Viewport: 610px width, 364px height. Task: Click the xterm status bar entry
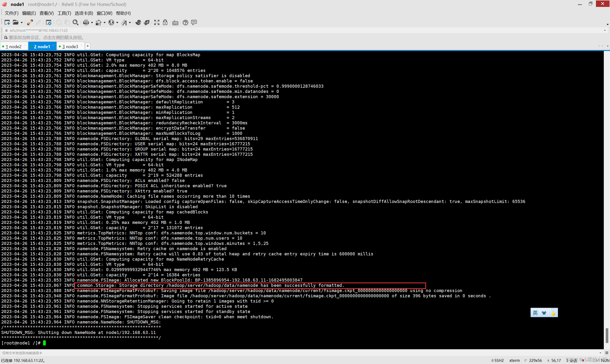click(514, 360)
